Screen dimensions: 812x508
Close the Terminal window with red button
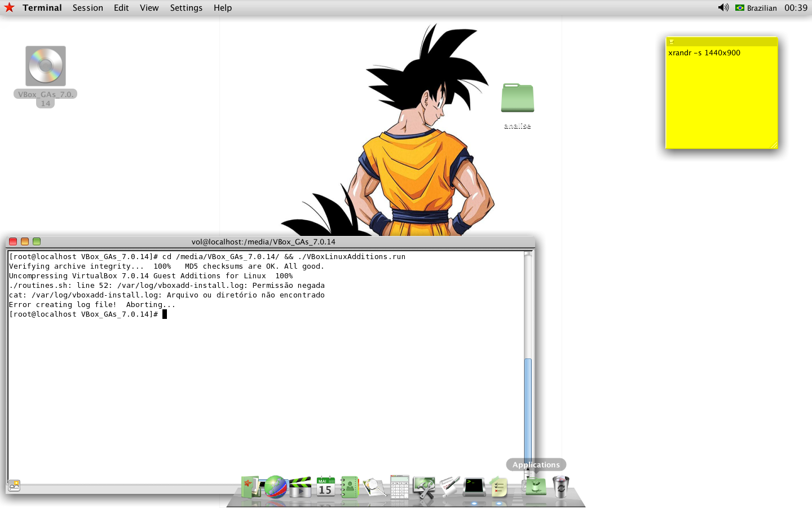[x=13, y=242]
